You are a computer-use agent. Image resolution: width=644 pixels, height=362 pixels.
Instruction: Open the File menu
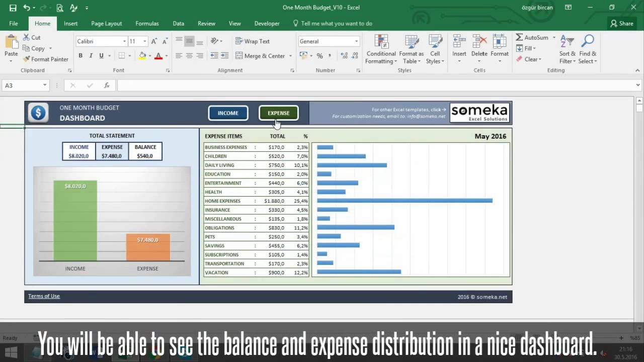coord(14,24)
